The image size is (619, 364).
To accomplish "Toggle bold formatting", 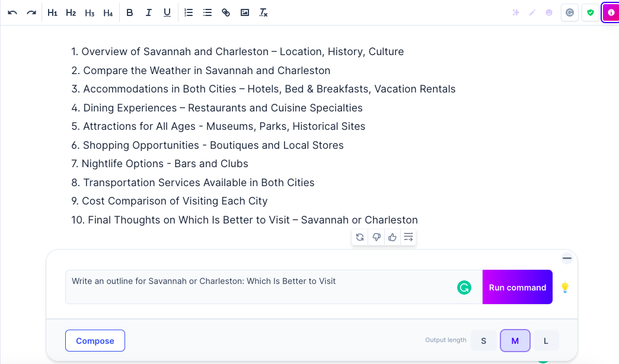I will (x=129, y=12).
